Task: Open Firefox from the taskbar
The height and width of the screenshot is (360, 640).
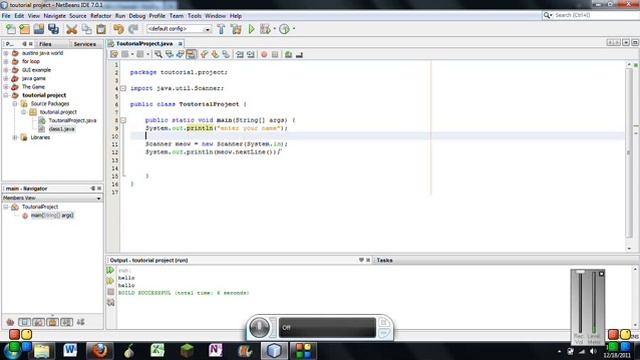Action: (100, 350)
